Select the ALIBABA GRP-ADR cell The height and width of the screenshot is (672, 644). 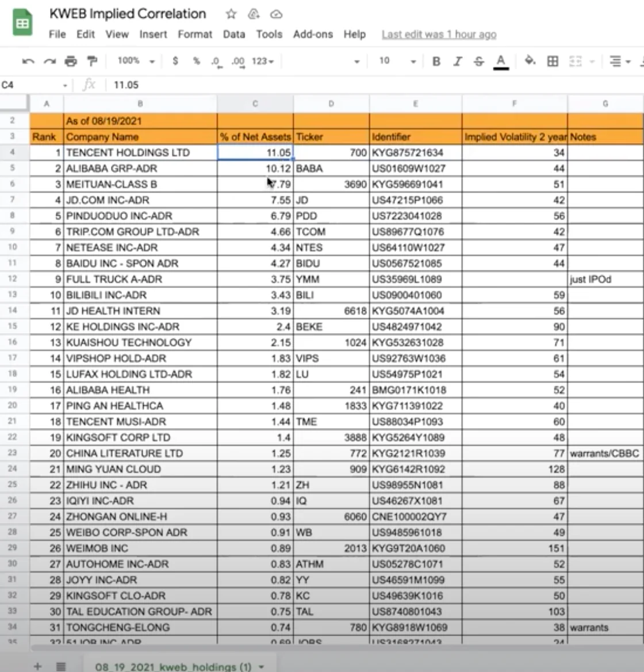(x=140, y=169)
